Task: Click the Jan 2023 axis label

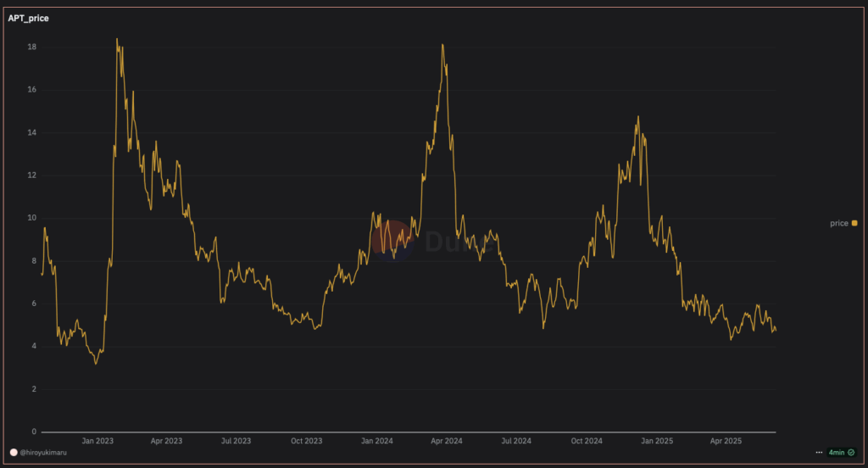Action: pos(97,441)
